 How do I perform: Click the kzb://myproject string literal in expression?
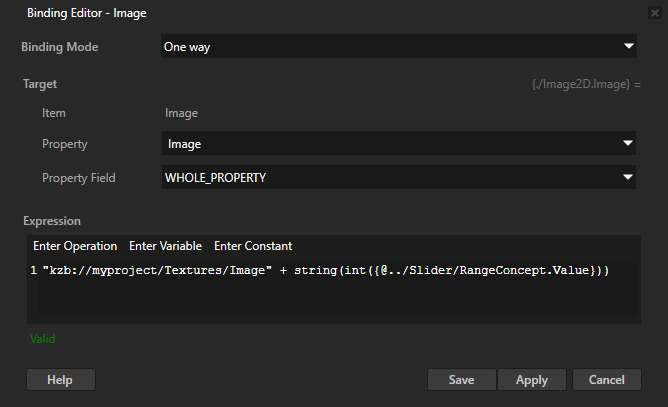coord(157,271)
